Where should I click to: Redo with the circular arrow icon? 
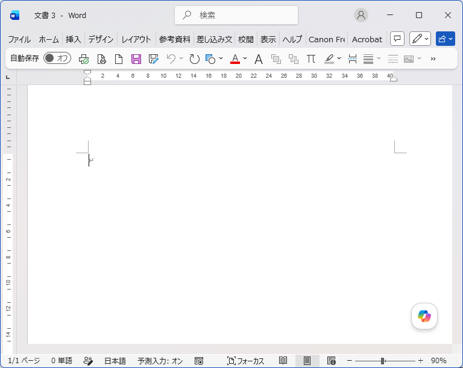(x=194, y=59)
